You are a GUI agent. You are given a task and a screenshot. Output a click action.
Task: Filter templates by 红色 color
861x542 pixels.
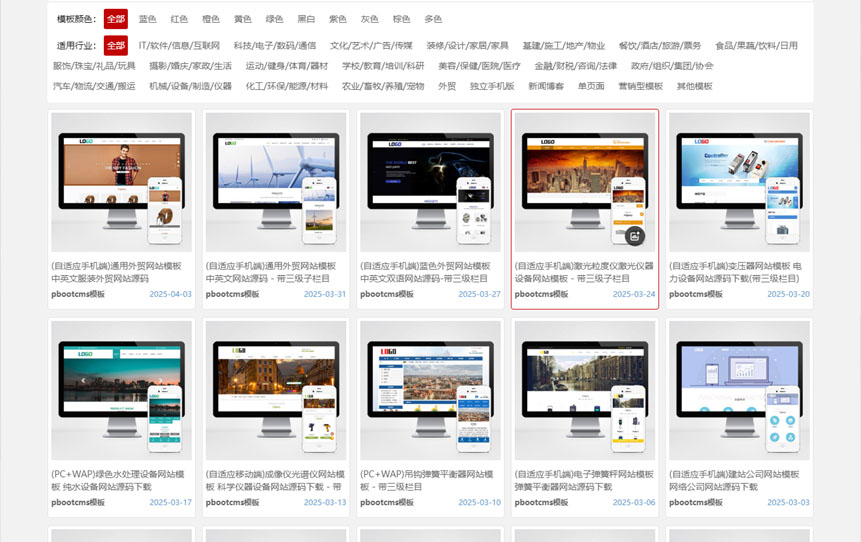point(179,19)
